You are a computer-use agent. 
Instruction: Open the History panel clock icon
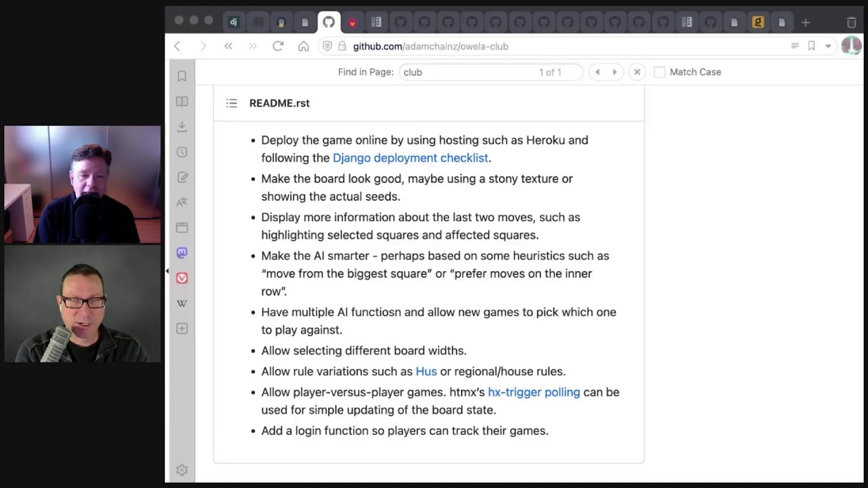pos(182,152)
